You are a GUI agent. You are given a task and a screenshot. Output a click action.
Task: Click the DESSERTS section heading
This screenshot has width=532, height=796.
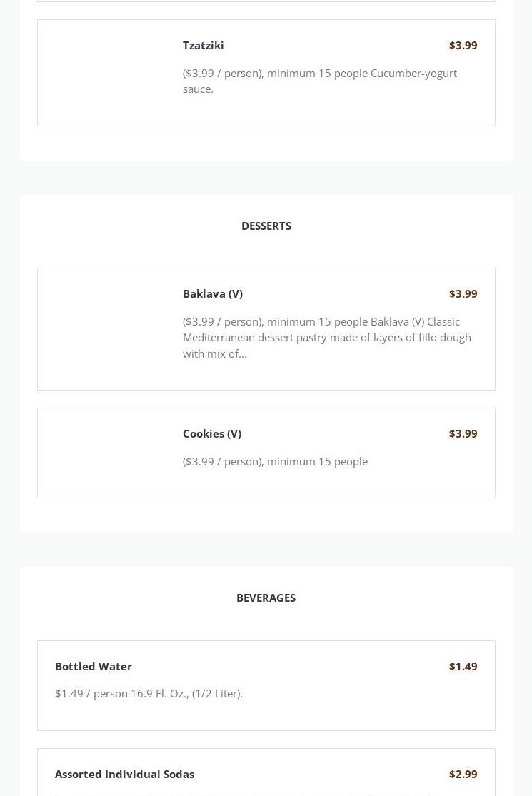266,226
